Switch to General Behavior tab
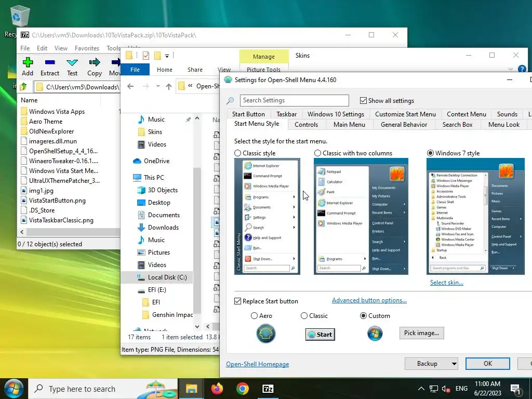 [404, 125]
